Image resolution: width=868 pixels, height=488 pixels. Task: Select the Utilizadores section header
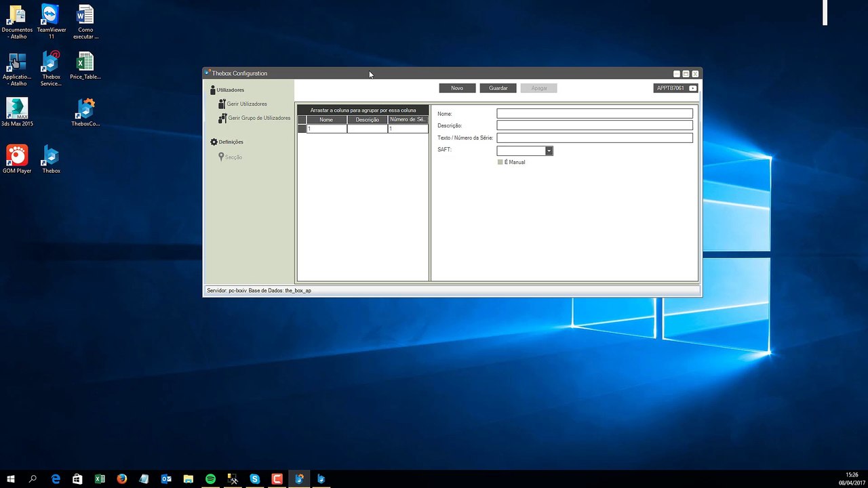(x=226, y=89)
